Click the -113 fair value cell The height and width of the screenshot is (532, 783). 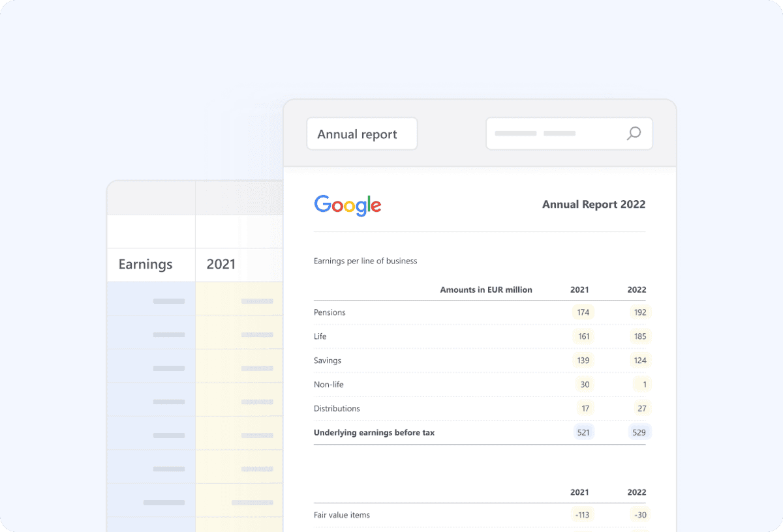(581, 514)
